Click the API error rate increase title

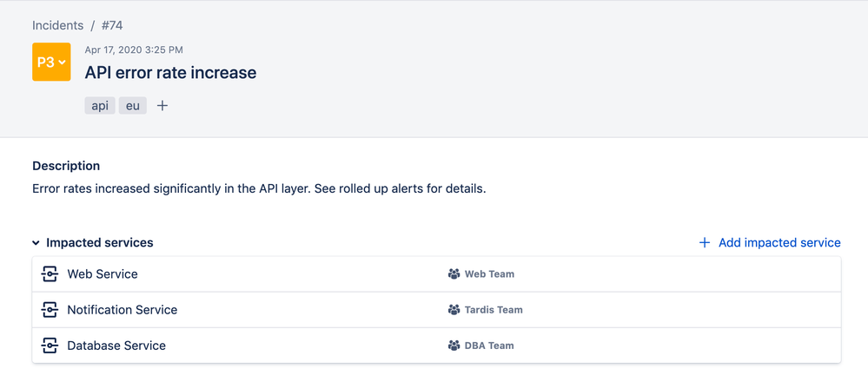[170, 73]
